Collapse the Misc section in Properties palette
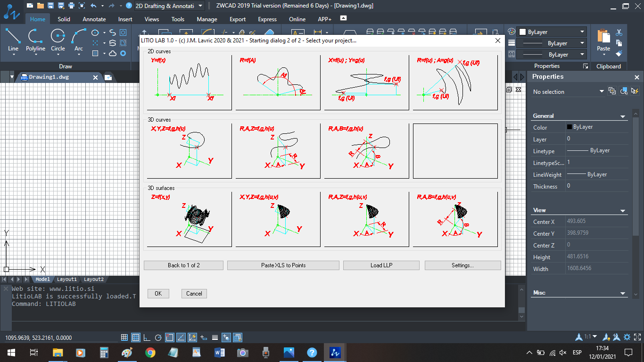This screenshot has height=362, width=644. click(x=623, y=293)
